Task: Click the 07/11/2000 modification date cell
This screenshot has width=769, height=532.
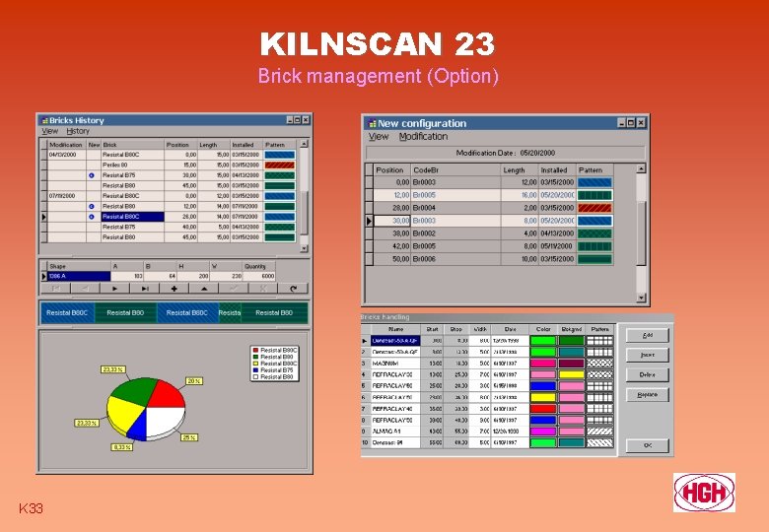Action: click(x=67, y=196)
